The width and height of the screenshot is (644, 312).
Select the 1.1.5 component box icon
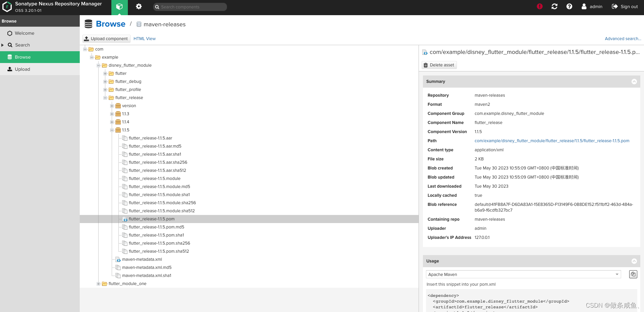118,130
